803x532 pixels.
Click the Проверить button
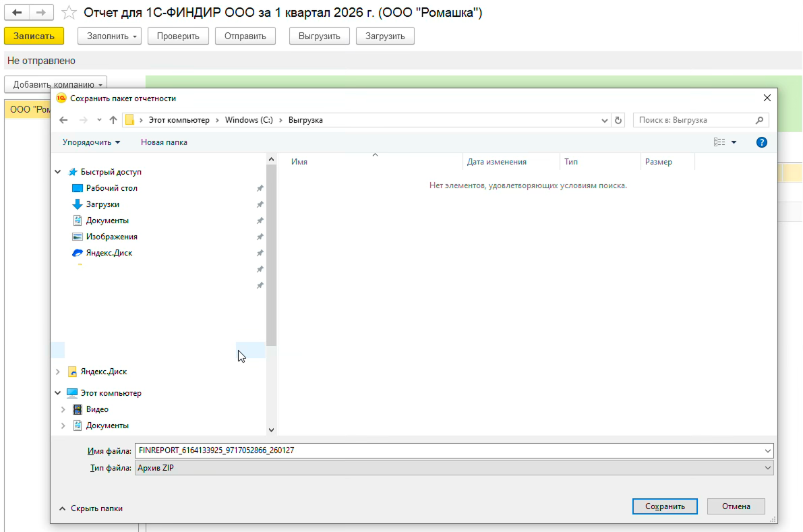178,36
